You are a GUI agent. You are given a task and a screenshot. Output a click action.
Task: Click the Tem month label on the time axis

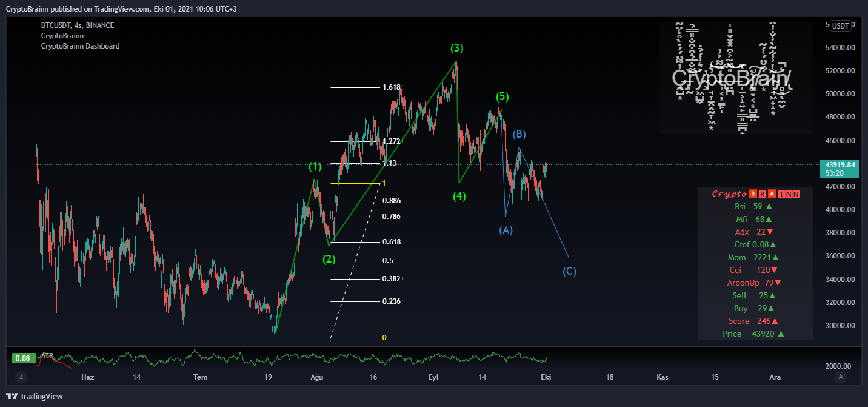[x=200, y=377]
